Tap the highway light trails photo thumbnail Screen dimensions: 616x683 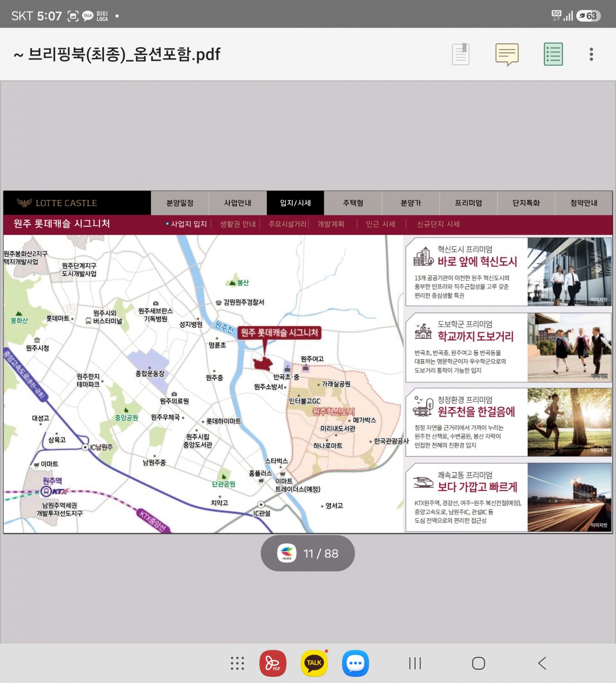[x=570, y=497]
